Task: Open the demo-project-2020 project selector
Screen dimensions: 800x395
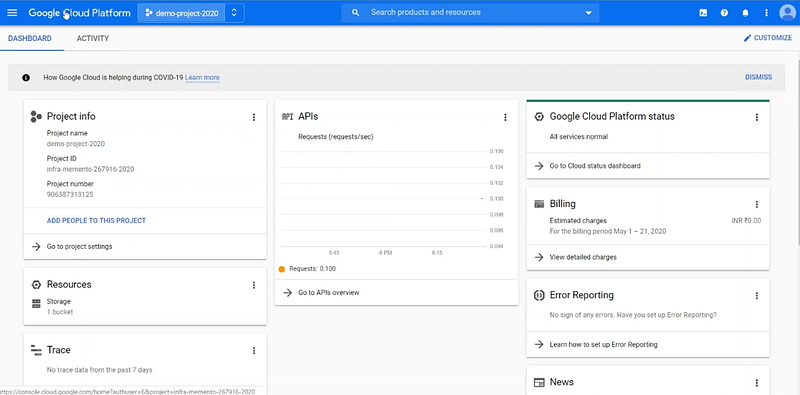Action: 191,13
